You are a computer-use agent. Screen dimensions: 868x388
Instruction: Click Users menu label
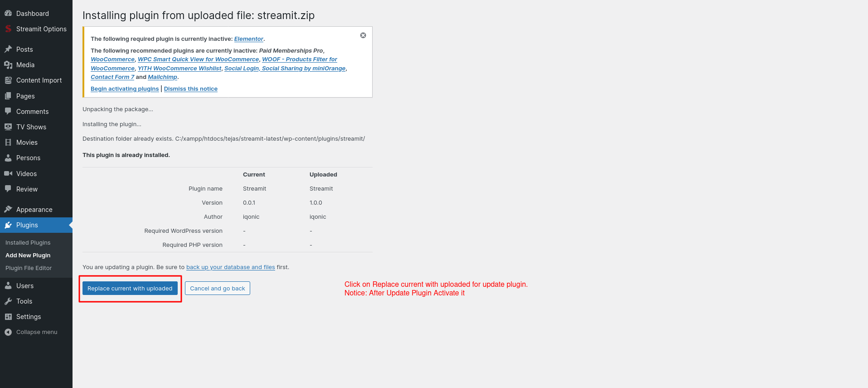pos(25,286)
